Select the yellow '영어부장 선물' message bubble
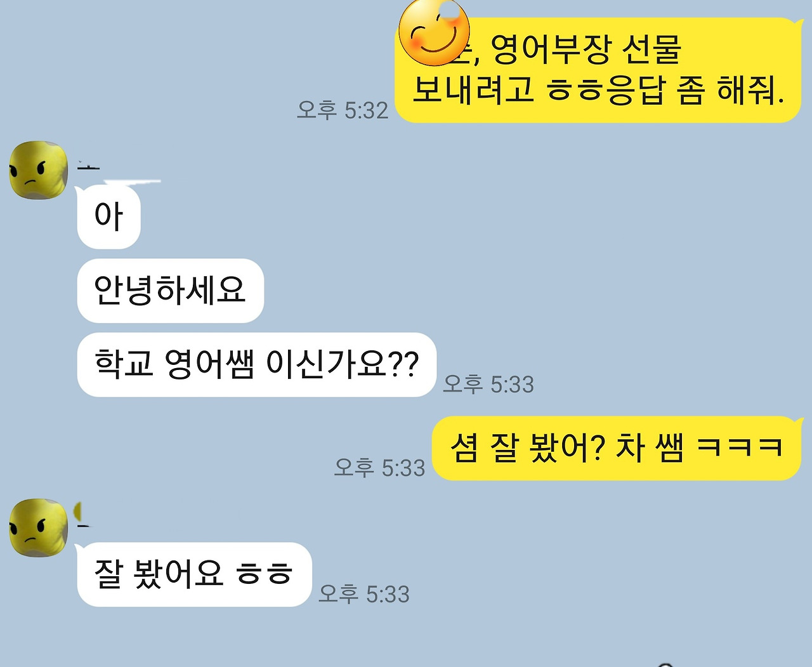Image resolution: width=812 pixels, height=667 pixels. click(599, 70)
